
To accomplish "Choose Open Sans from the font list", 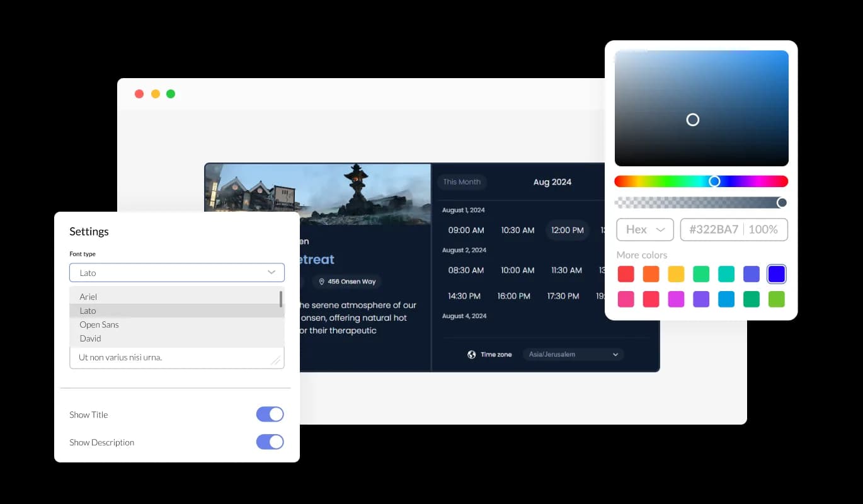I will (99, 324).
